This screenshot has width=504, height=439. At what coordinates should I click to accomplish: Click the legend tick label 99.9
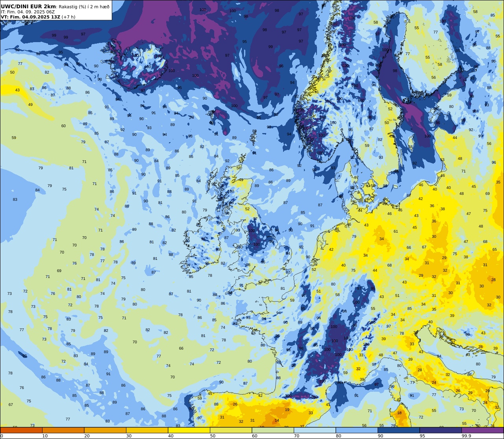click(467, 436)
